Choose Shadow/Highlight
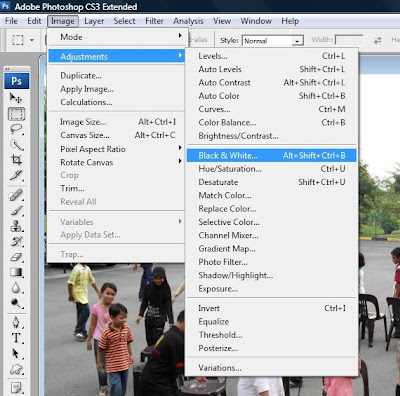The width and height of the screenshot is (400, 396). tap(272, 275)
